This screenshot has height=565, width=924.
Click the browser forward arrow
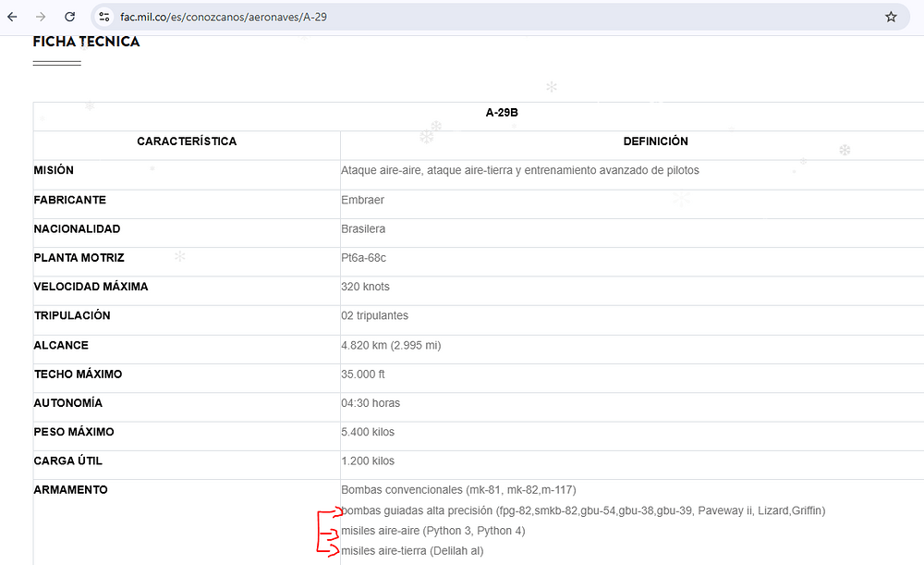41,17
